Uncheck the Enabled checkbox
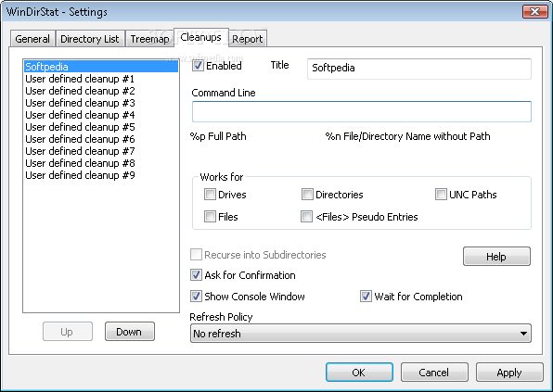The height and width of the screenshot is (392, 553). pos(198,66)
